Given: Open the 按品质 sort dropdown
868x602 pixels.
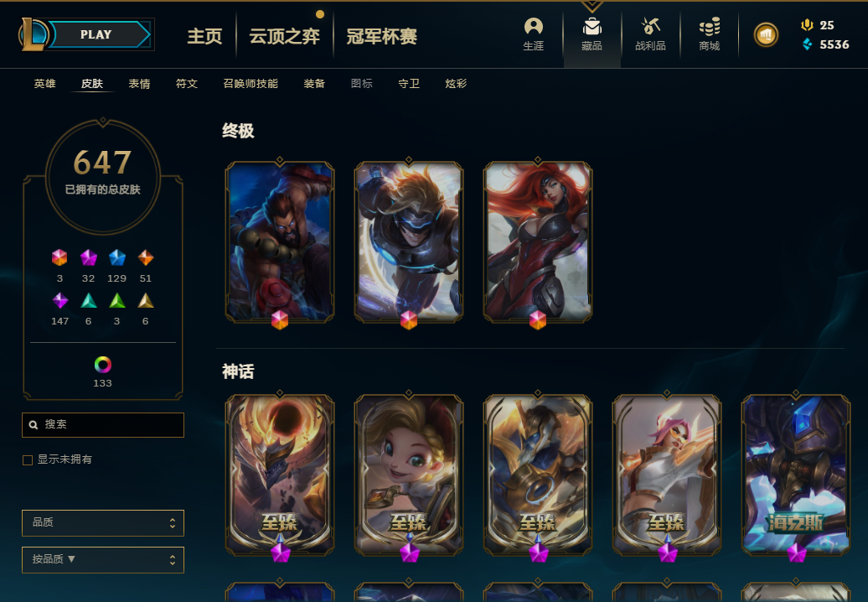Looking at the screenshot, I should (103, 560).
